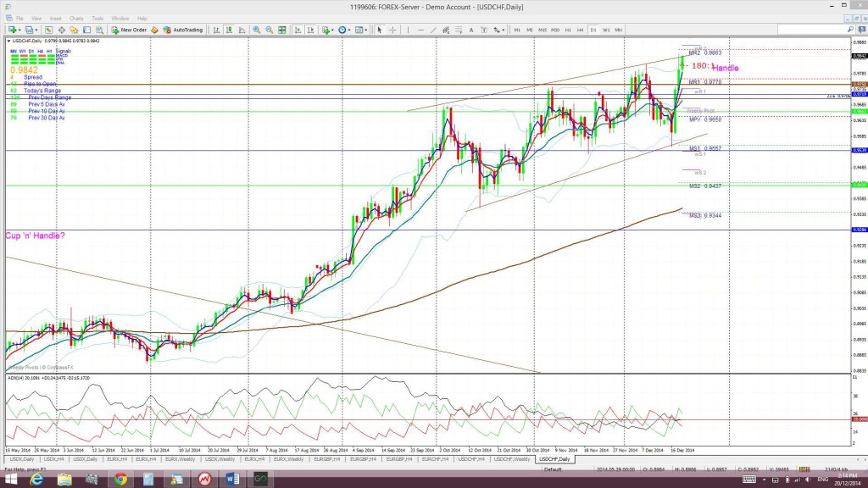Viewport: 868px width, 488px height.
Task: Toggle the AutoTrading button
Action: pos(183,30)
